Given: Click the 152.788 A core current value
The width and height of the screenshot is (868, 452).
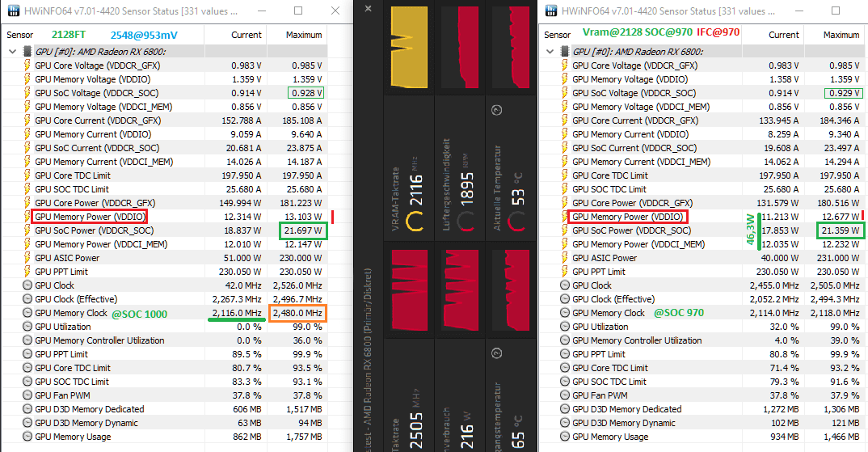Looking at the screenshot, I should pos(242,120).
